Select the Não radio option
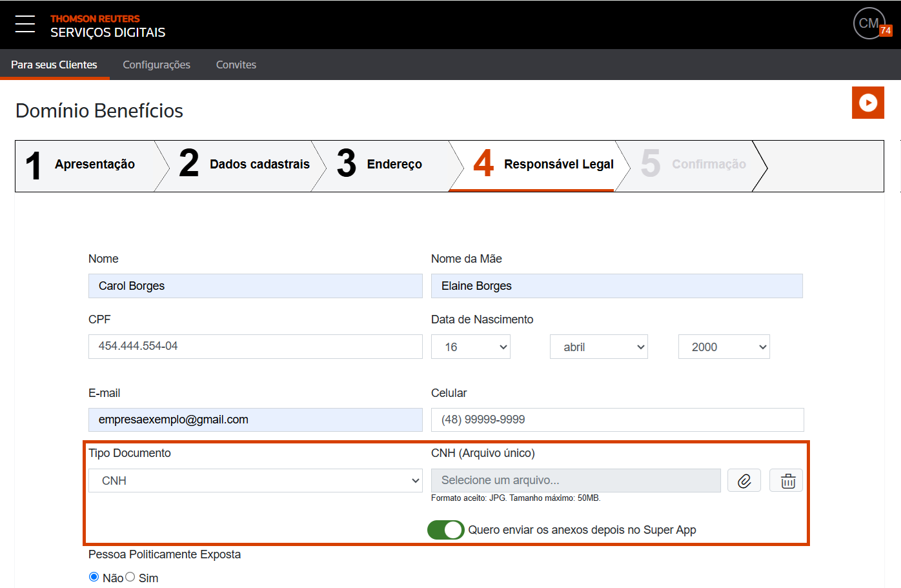The width and height of the screenshot is (901, 588). [94, 577]
